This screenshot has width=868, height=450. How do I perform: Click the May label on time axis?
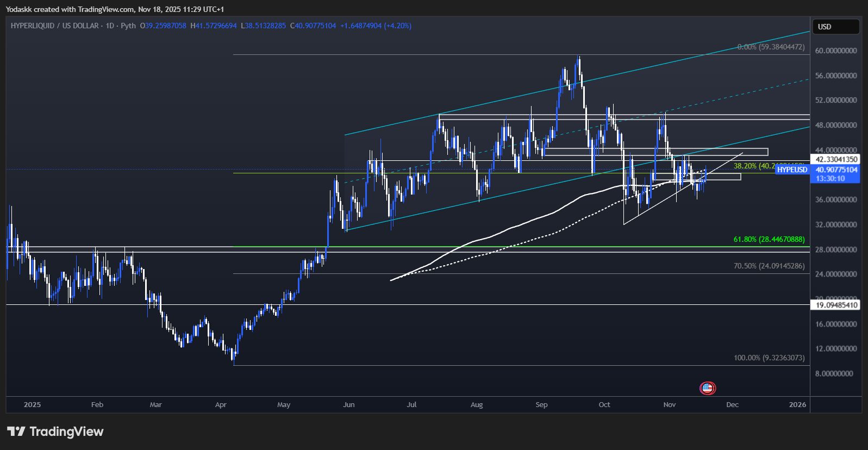pos(284,405)
